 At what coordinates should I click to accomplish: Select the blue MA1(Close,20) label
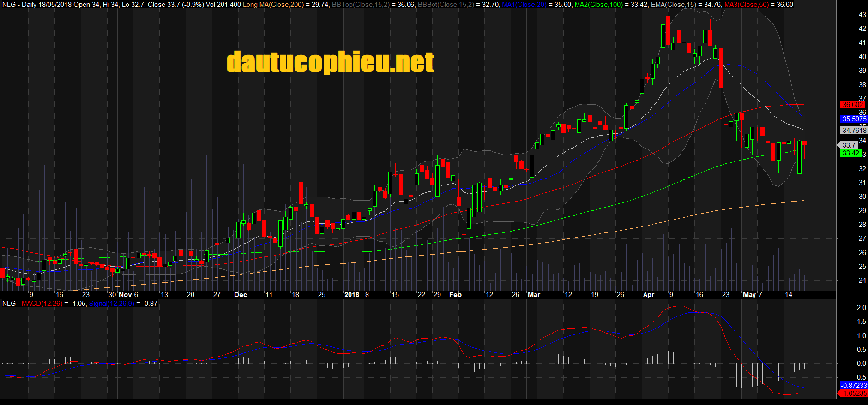tap(524, 5)
